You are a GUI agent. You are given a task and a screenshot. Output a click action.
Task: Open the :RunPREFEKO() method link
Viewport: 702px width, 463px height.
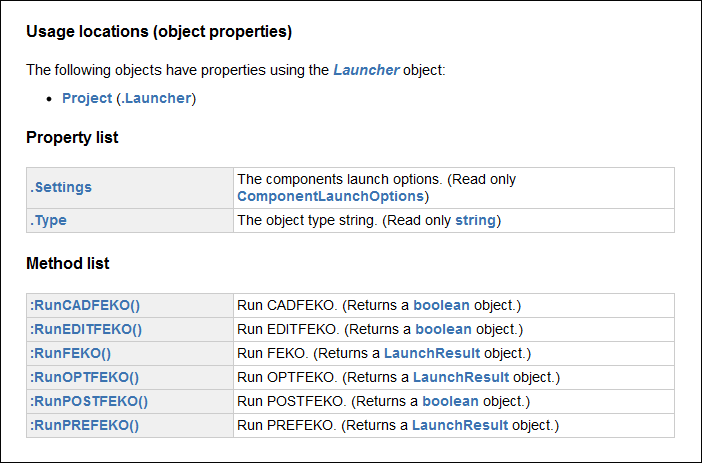(84, 425)
